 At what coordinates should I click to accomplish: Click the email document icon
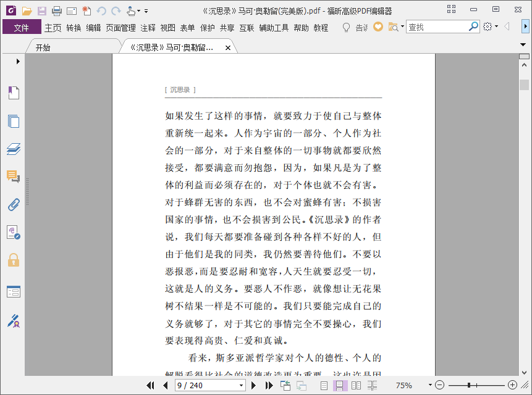pyautogui.click(x=72, y=12)
